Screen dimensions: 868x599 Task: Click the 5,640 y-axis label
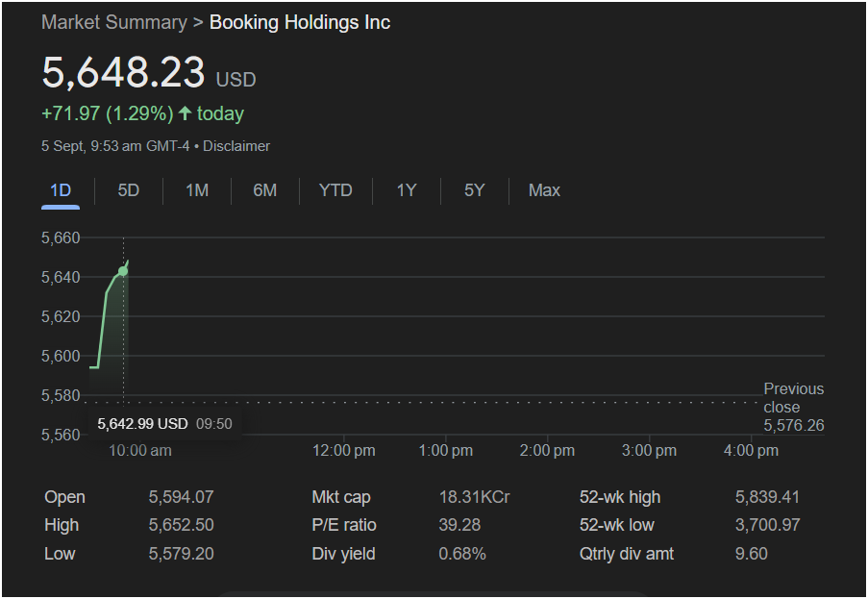pyautogui.click(x=61, y=277)
